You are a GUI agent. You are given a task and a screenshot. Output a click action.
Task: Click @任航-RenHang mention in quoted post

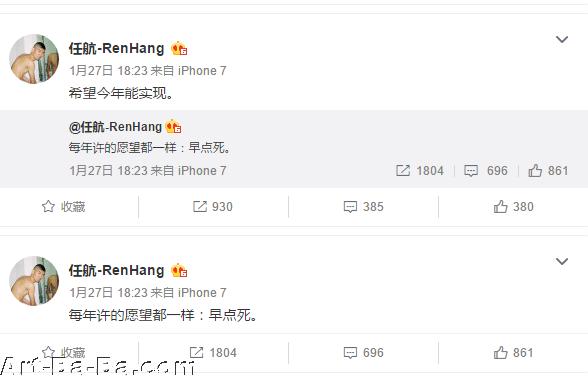pyautogui.click(x=115, y=127)
